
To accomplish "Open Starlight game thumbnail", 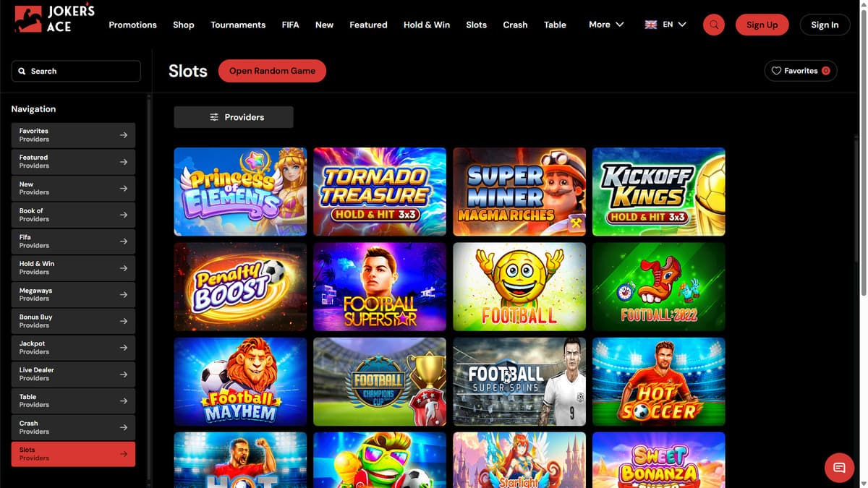I will click(519, 460).
